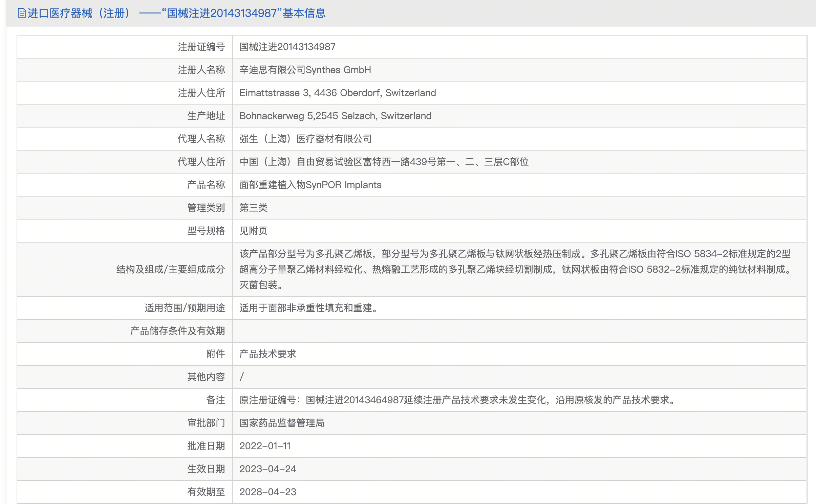
Task: Select the address Bohnackerweg 5,2545 Selzach
Action: point(335,116)
